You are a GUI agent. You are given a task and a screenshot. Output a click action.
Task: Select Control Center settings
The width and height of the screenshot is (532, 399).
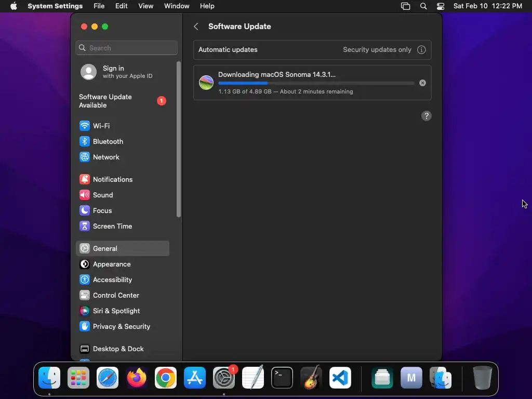point(123,296)
